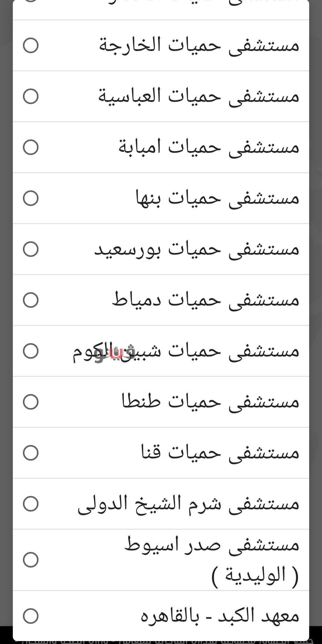Viewport: 322px width, 644px height.
Task: Select radio button for مستشفى حميات الخارجة
Action: 31,46
